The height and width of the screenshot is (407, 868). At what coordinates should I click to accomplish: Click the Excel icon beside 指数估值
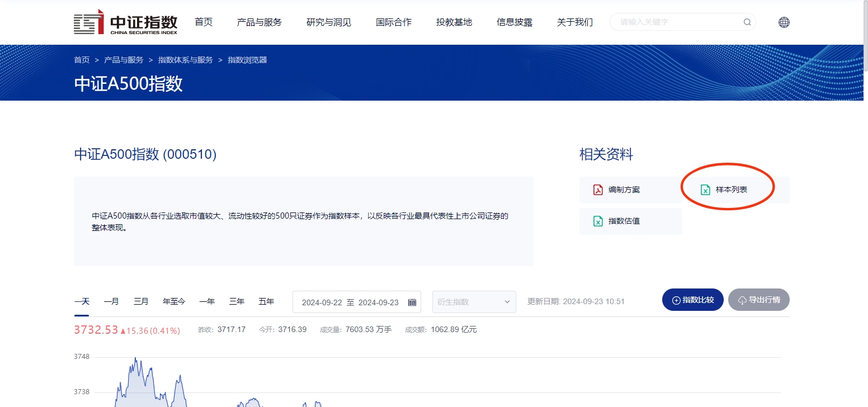pos(598,221)
